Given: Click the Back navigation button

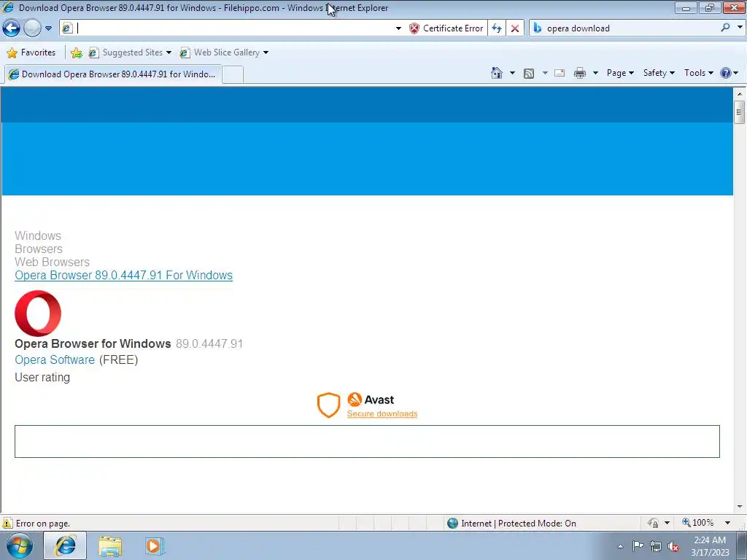Looking at the screenshot, I should tap(12, 28).
